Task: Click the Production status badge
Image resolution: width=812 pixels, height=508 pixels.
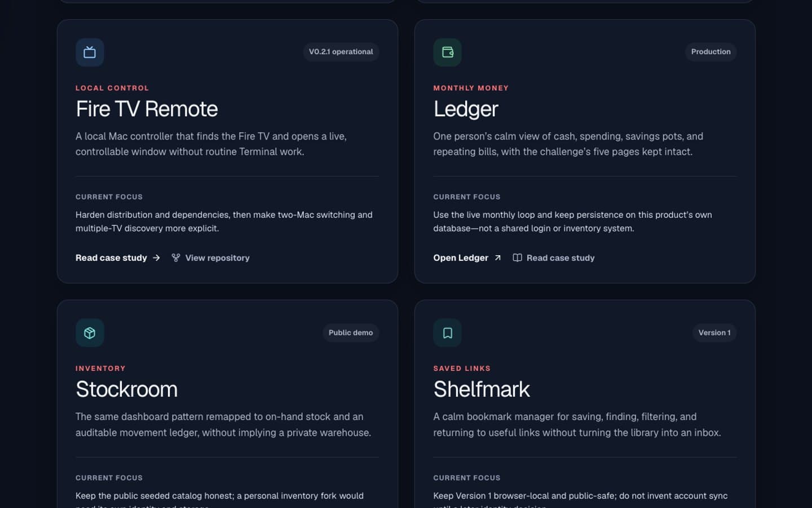Action: (710, 52)
